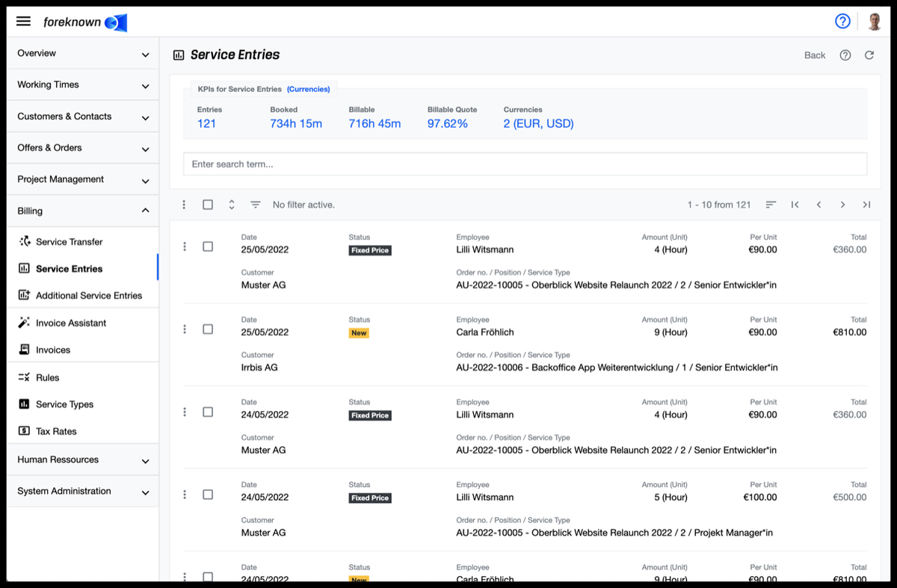Open Service Transfer in the sidebar
This screenshot has width=897, height=588.
point(82,241)
